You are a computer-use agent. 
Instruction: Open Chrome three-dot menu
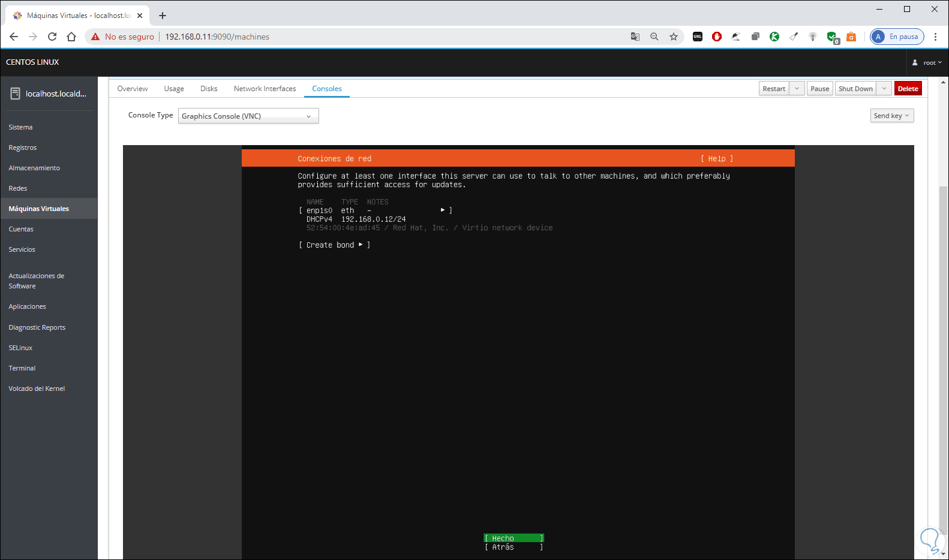935,37
